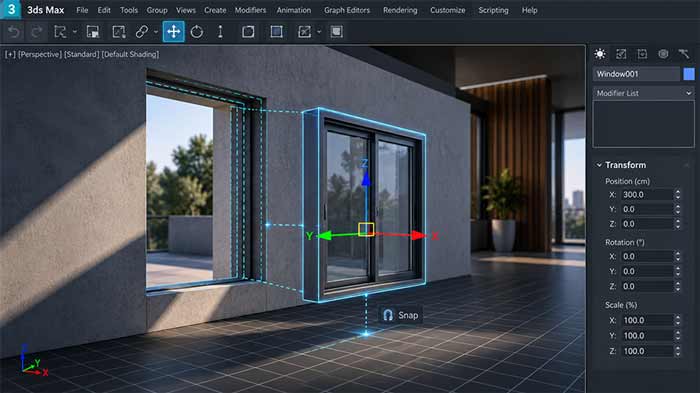Click the [Perspective] viewport label
Viewport: 700px width, 393px height.
(39, 54)
